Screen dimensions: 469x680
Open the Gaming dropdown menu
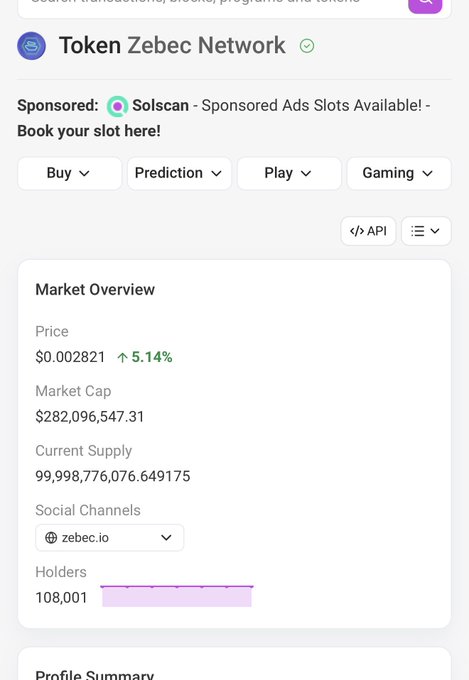(x=399, y=173)
